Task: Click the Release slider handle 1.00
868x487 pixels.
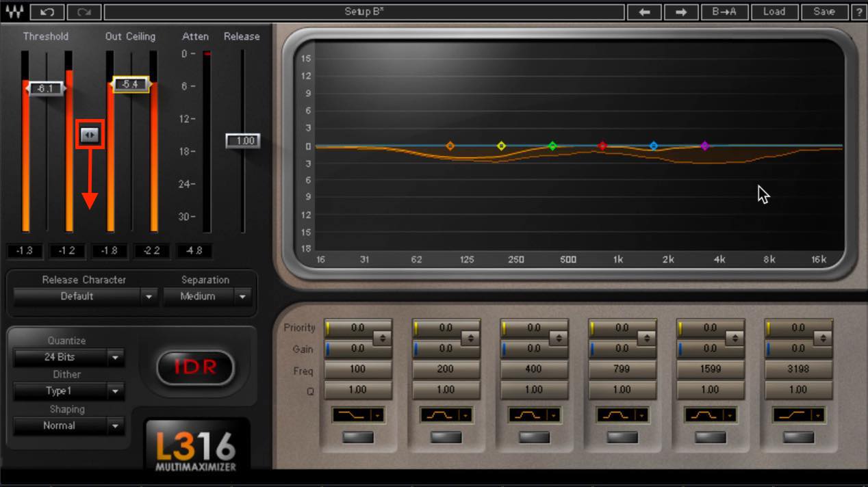Action: [x=244, y=141]
